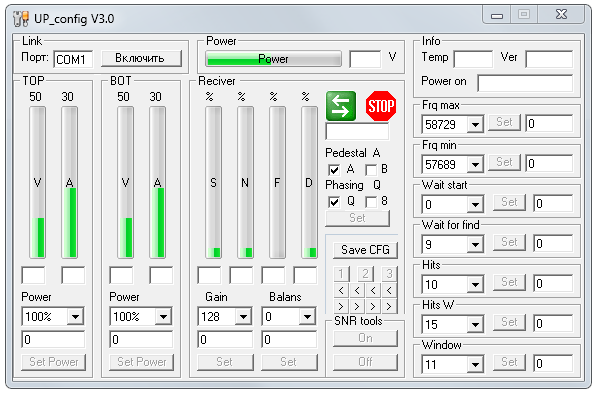Click the value field below TOP Power dropdown

53,339
